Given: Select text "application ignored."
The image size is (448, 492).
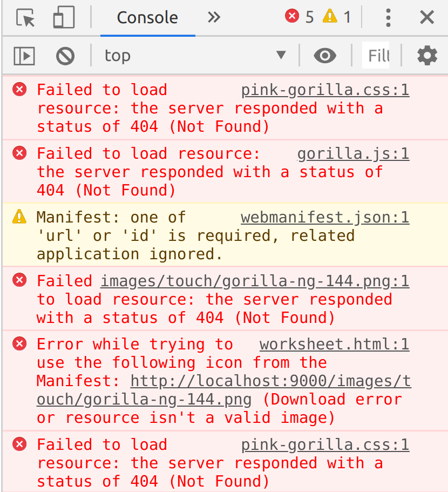Looking at the screenshot, I should pos(130,254).
